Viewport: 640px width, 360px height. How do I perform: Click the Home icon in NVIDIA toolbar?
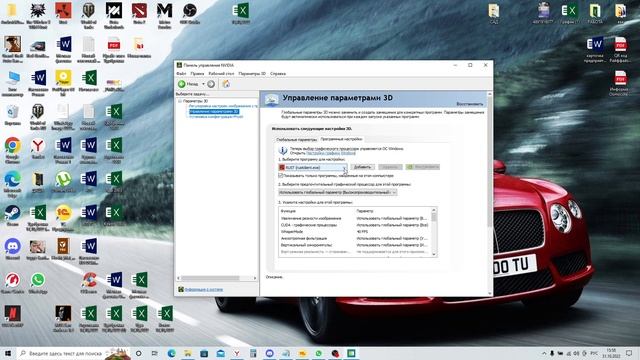(x=226, y=84)
